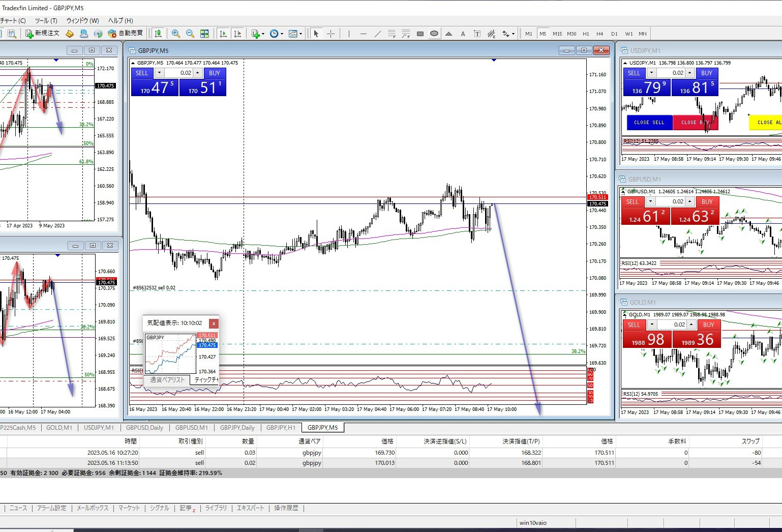This screenshot has height=532, width=782.
Task: Open GBPJPY lot size dropdown arrow
Action: pos(159,73)
